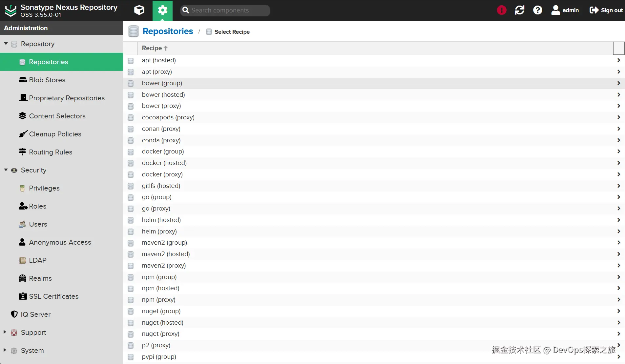Open the Browse mode cube icon
This screenshot has width=625, height=364.
[x=139, y=10]
